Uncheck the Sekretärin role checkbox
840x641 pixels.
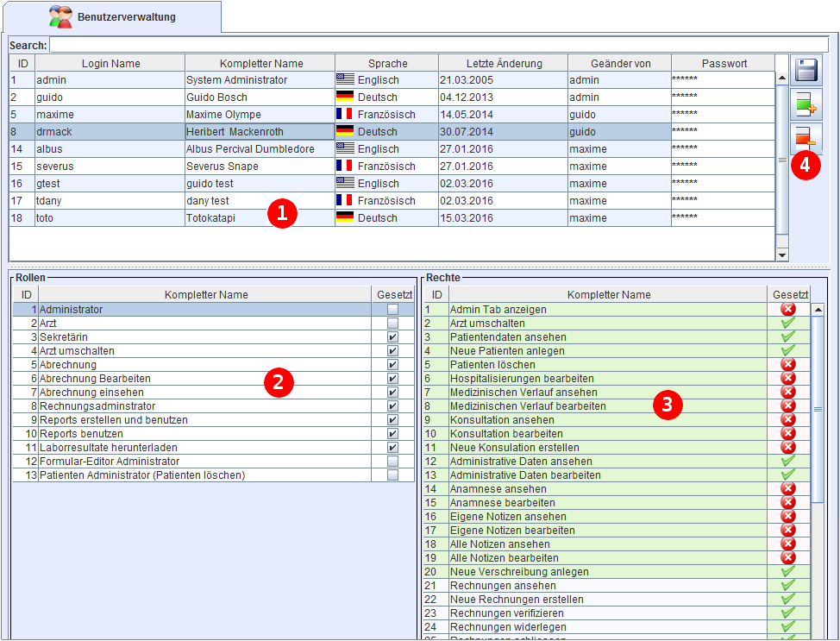pos(393,337)
